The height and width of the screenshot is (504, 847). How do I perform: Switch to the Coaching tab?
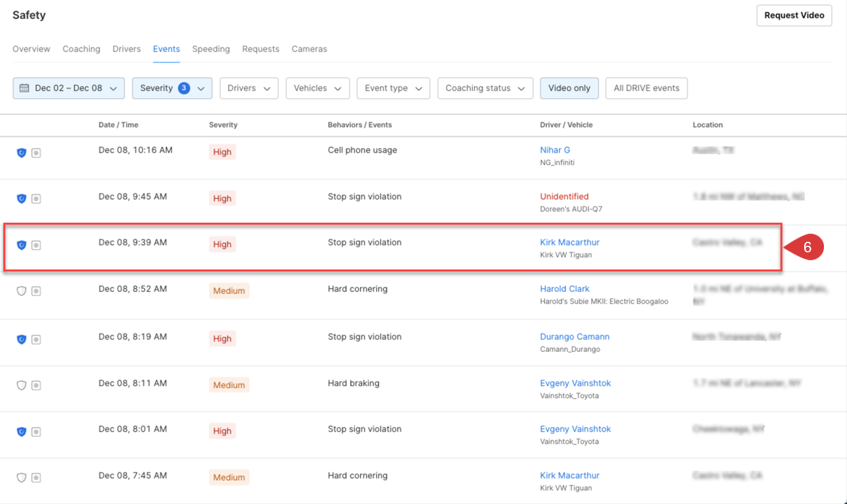tap(81, 49)
